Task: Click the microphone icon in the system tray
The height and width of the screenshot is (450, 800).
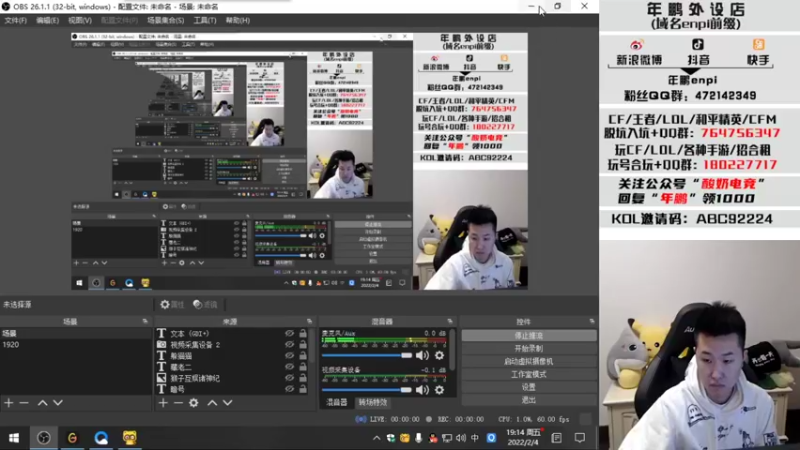Action: (x=418, y=438)
